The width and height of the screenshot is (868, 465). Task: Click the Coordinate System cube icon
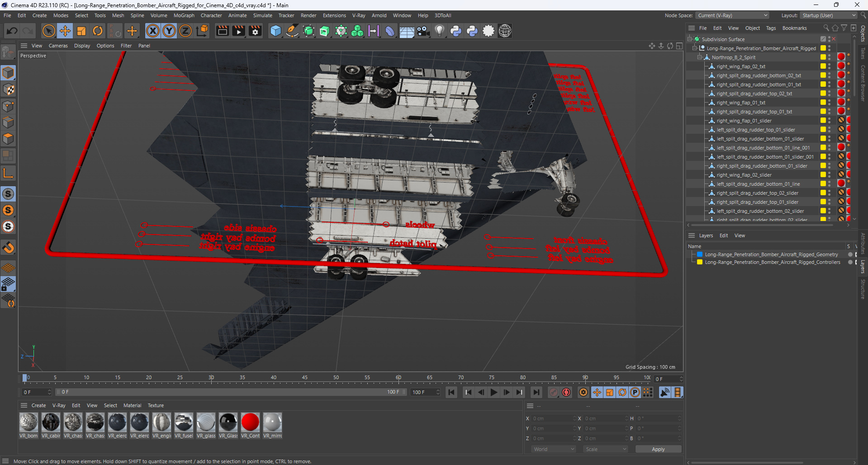[203, 31]
